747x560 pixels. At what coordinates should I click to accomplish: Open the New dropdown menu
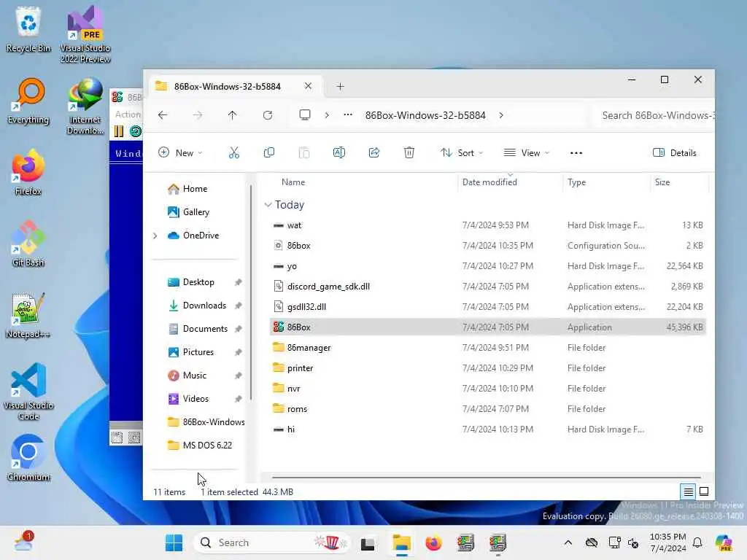[180, 153]
